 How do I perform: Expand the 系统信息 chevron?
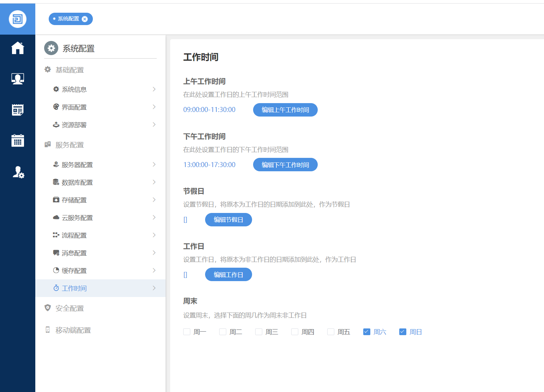coord(154,89)
